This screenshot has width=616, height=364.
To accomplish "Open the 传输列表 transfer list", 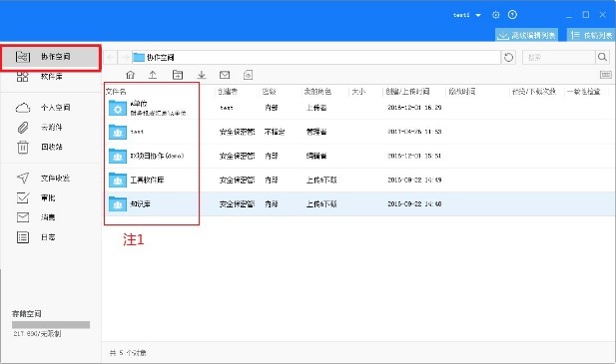I will pos(591,35).
